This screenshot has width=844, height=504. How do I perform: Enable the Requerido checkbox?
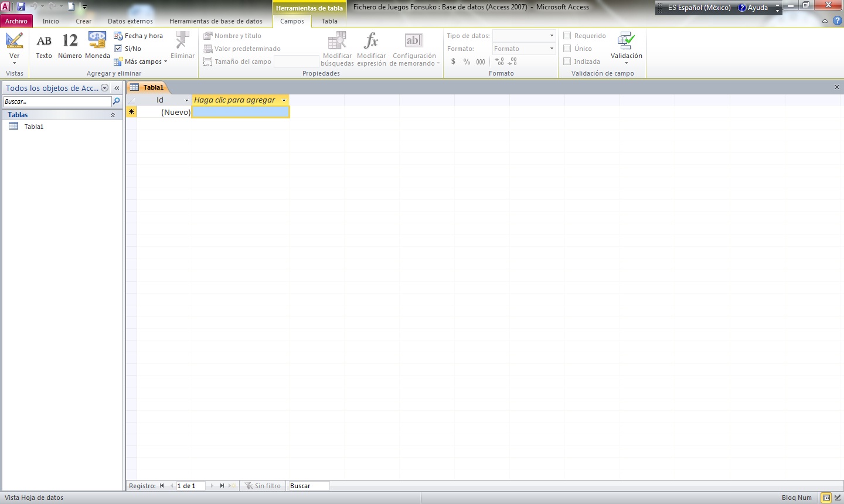point(567,35)
